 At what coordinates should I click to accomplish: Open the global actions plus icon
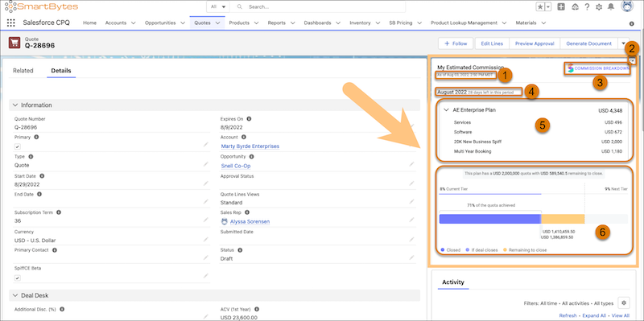(561, 6)
